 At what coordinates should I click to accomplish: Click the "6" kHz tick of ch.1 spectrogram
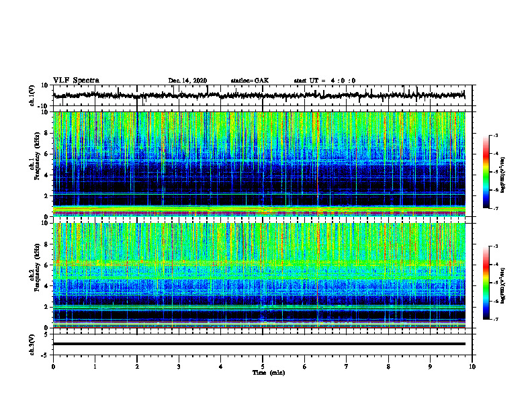46,154
